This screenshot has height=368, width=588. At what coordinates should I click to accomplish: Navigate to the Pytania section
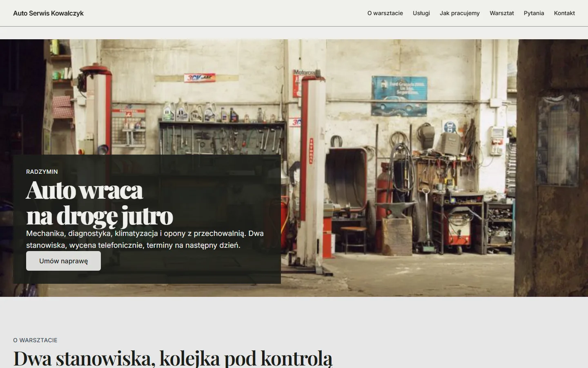click(x=534, y=13)
